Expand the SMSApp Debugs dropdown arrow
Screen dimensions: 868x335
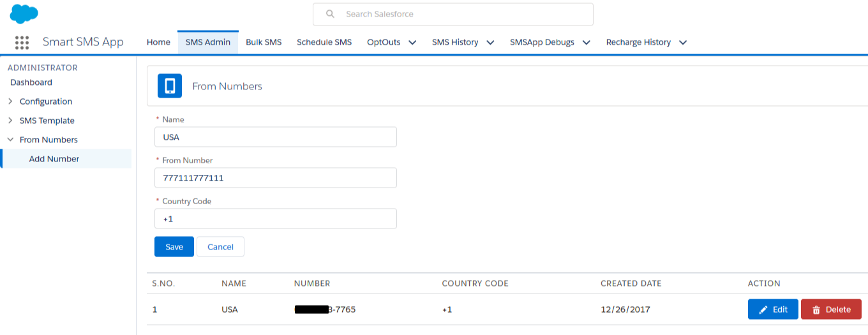pyautogui.click(x=586, y=43)
